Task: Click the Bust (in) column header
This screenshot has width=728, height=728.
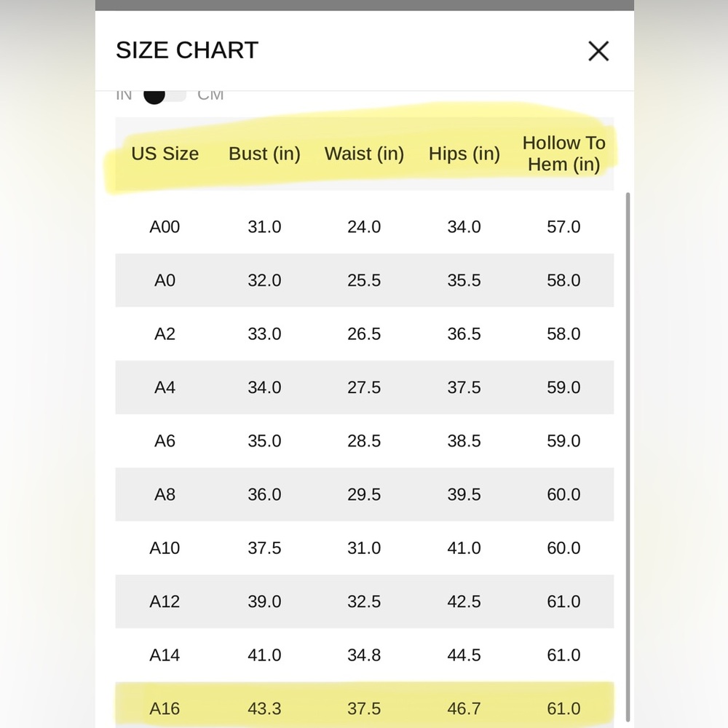Action: click(265, 154)
